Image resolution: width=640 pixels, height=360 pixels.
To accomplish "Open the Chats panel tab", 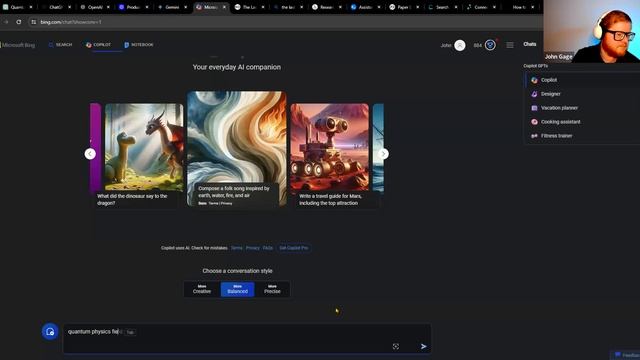I will 530,44.
